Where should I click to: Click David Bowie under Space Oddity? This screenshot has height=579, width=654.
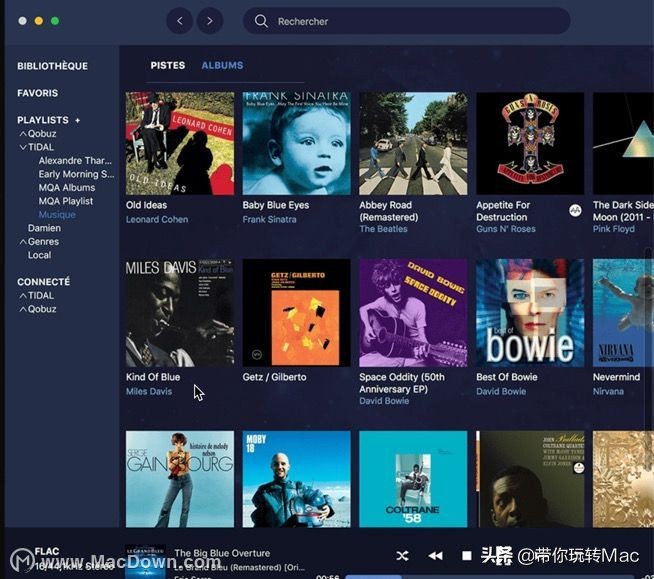coord(384,401)
